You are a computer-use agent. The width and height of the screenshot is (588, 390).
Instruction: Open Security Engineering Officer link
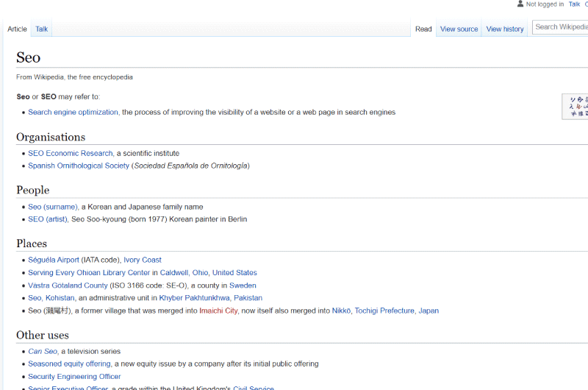pos(74,377)
